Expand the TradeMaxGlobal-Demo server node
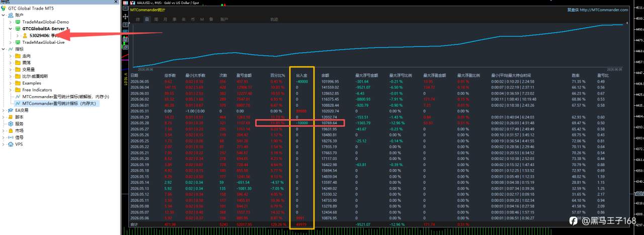This screenshot has height=235, width=644. point(11,22)
